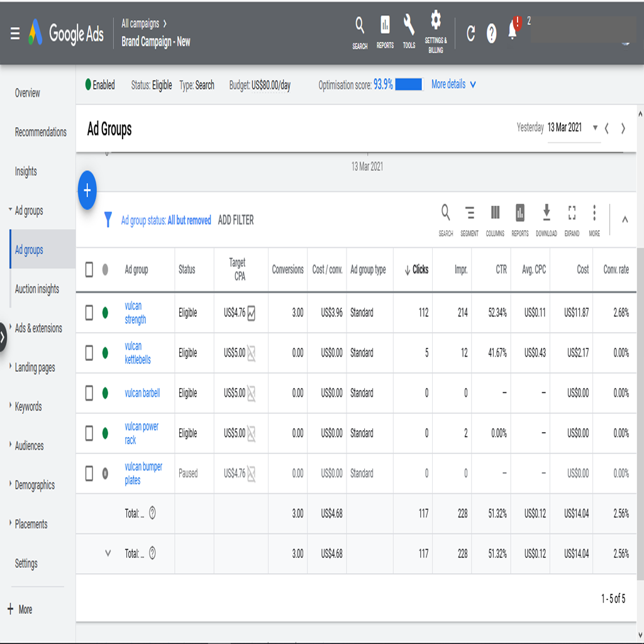This screenshot has height=644, width=644.
Task: Open Search in the top header bar
Action: click(x=360, y=33)
